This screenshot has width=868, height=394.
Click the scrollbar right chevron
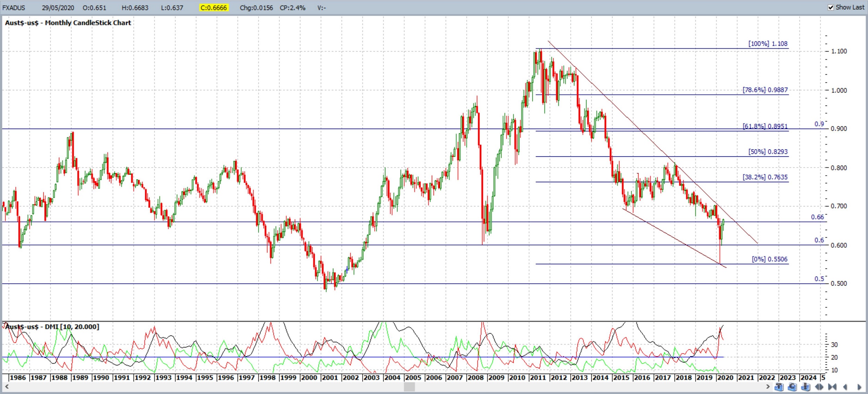click(x=768, y=386)
